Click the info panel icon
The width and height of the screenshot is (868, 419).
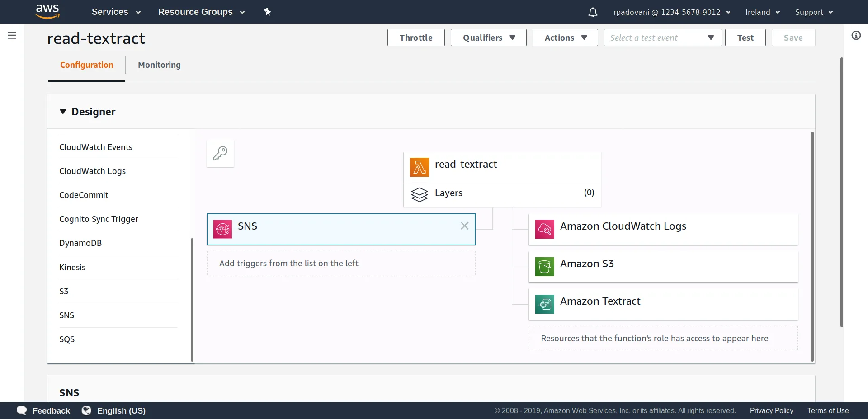point(856,35)
